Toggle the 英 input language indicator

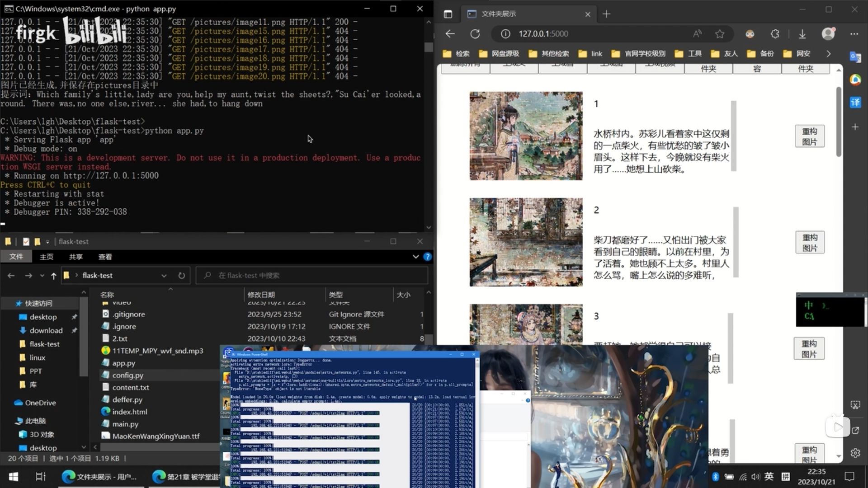point(769,476)
